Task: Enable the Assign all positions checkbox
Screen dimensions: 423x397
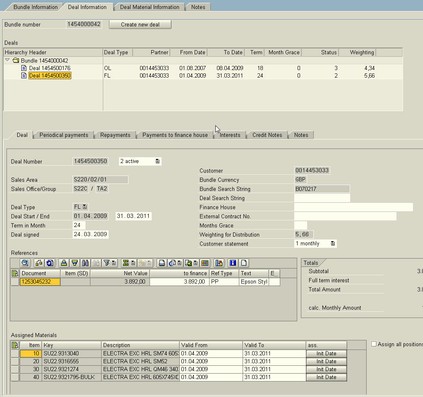Action: point(374,344)
